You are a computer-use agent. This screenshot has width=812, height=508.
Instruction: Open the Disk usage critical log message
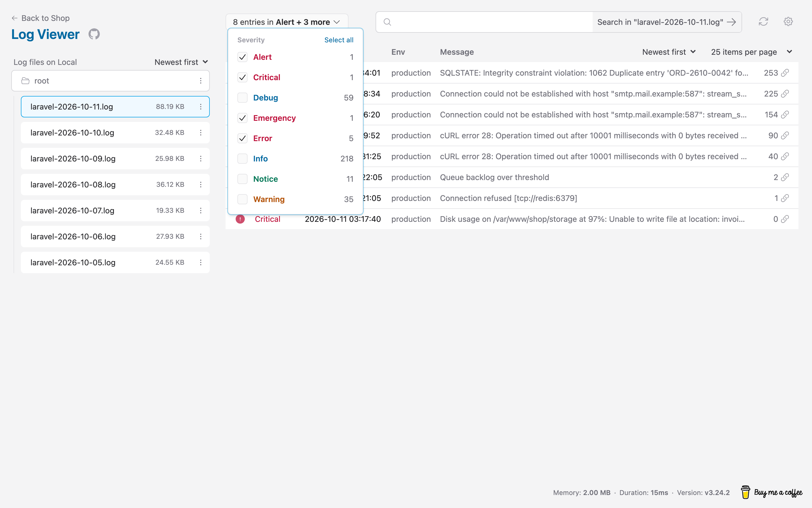(x=592, y=219)
